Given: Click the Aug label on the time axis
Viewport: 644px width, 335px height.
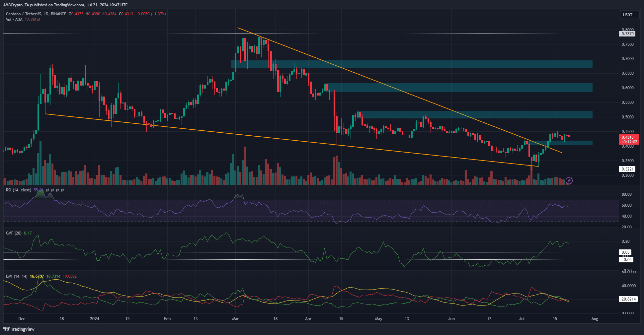Looking at the screenshot, I should [595, 319].
